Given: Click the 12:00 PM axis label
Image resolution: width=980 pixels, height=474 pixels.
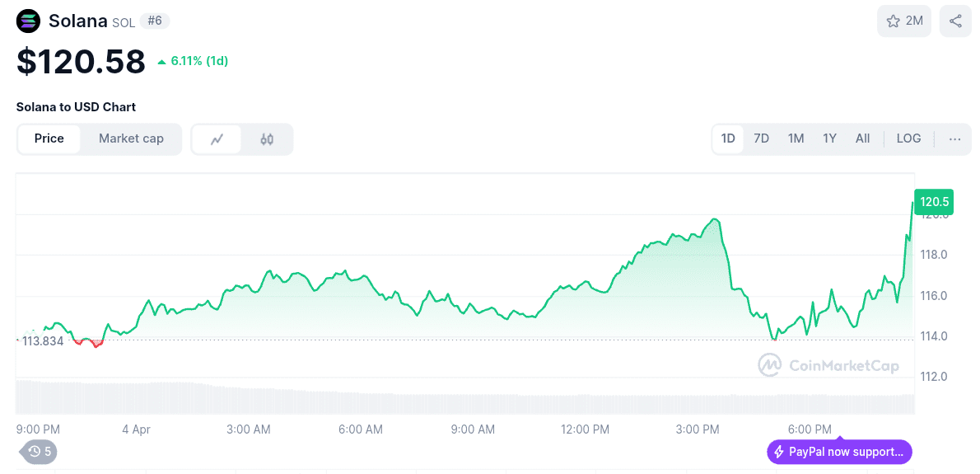Looking at the screenshot, I should pos(585,429).
